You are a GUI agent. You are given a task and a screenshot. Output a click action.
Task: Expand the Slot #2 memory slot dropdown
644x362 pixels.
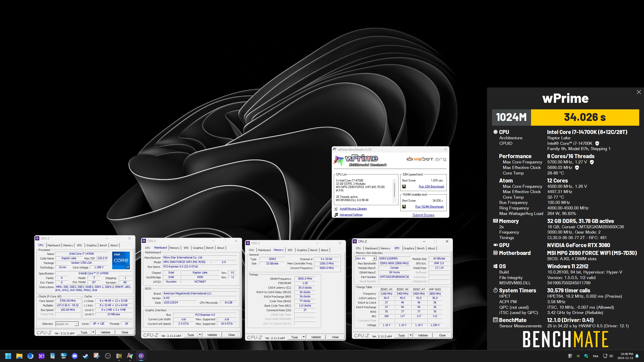pos(374,258)
